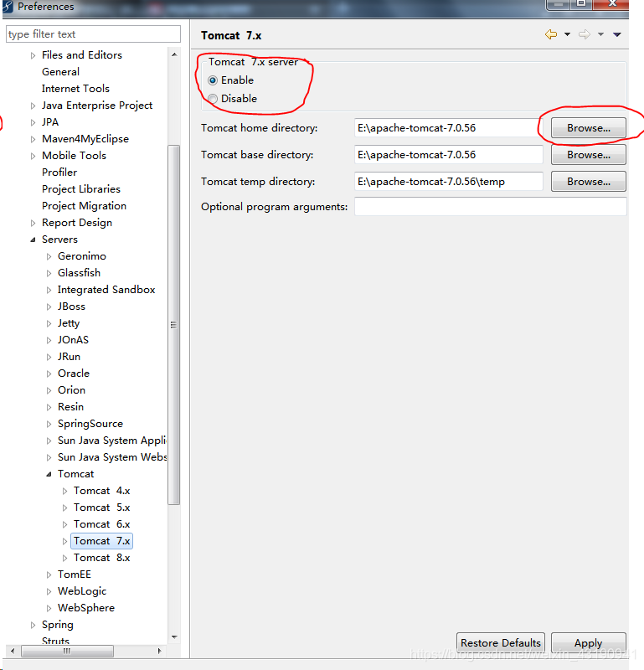Browse for Tomcat temp directory
644x670 pixels.
(589, 182)
